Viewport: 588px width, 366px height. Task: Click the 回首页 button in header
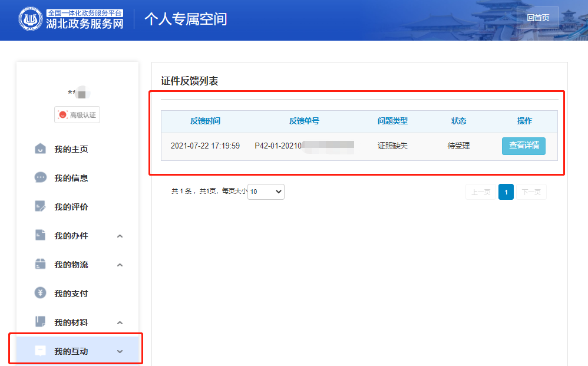tap(537, 18)
